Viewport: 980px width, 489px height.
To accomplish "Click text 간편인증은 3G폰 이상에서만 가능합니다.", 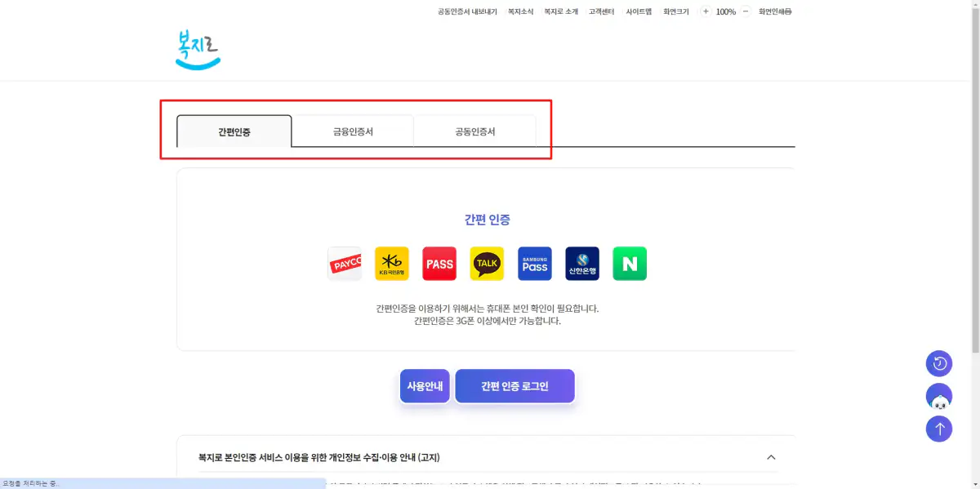I will point(488,321).
